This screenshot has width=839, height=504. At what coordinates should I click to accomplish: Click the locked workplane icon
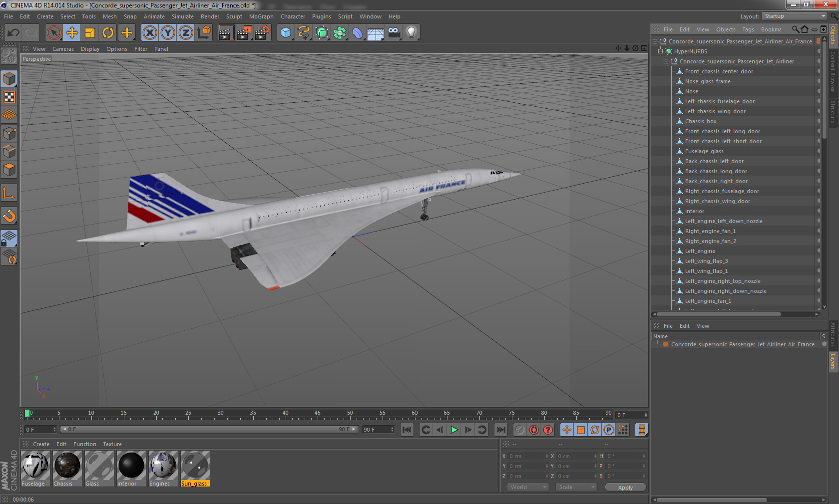click(x=9, y=239)
